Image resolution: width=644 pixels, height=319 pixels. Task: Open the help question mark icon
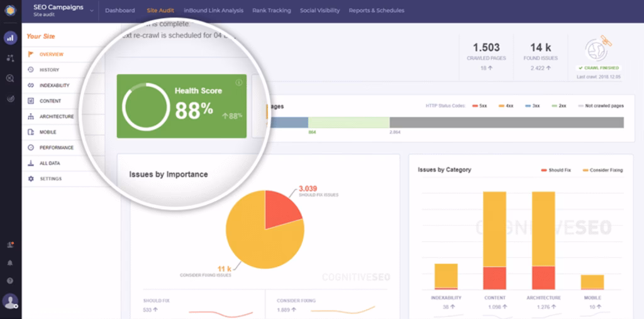click(x=10, y=281)
